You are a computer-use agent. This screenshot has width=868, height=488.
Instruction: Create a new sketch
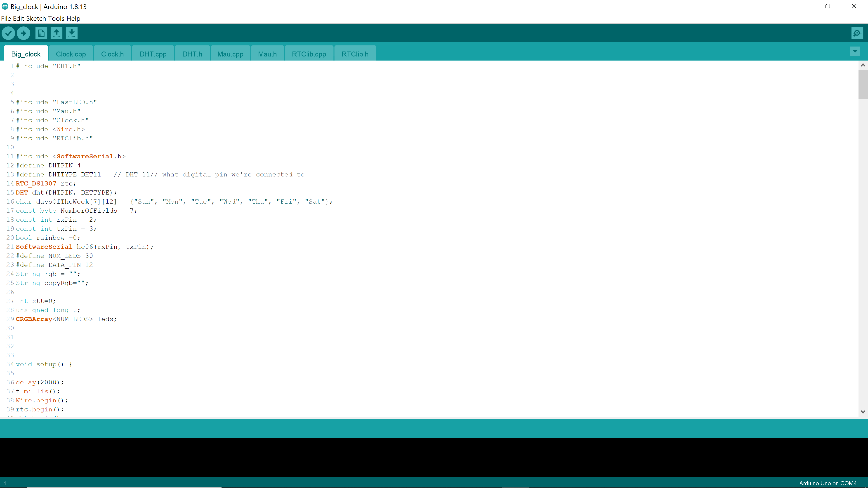(x=41, y=33)
